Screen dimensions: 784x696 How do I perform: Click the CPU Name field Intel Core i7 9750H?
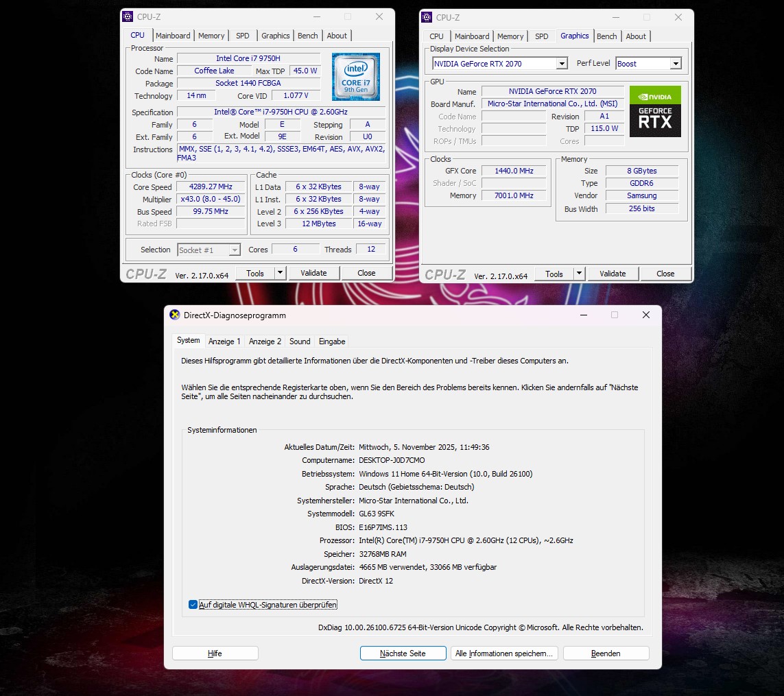248,59
